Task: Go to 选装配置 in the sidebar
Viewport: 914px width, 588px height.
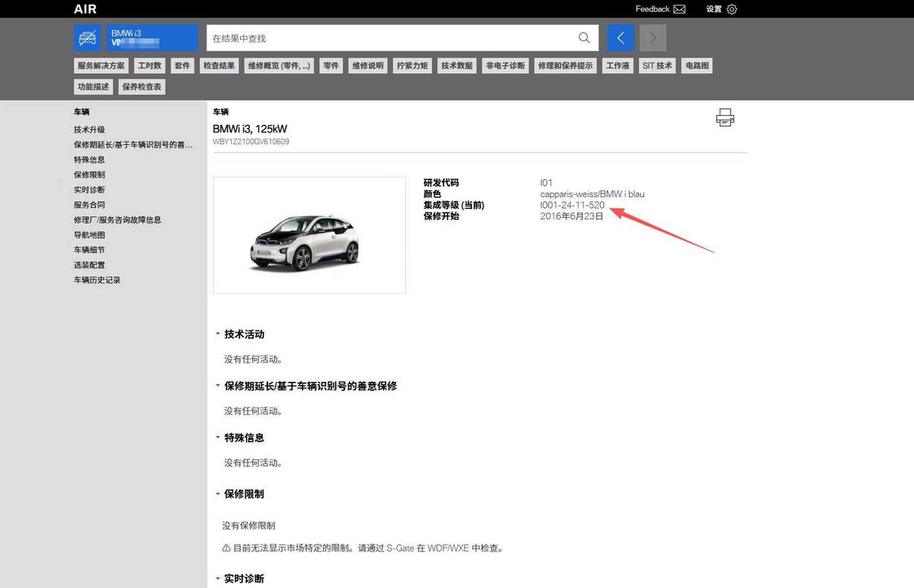Action: [x=89, y=265]
